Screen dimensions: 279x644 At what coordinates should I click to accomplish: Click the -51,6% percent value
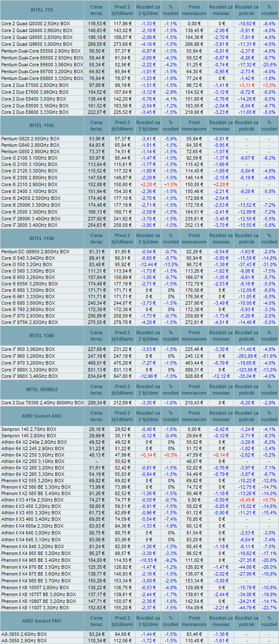pos(269,356)
